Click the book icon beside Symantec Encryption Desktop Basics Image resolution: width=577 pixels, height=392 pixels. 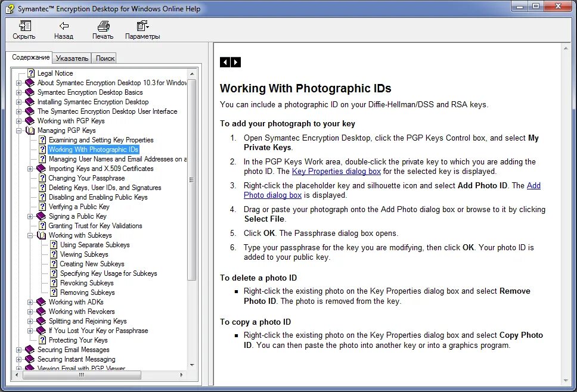pyautogui.click(x=29, y=92)
